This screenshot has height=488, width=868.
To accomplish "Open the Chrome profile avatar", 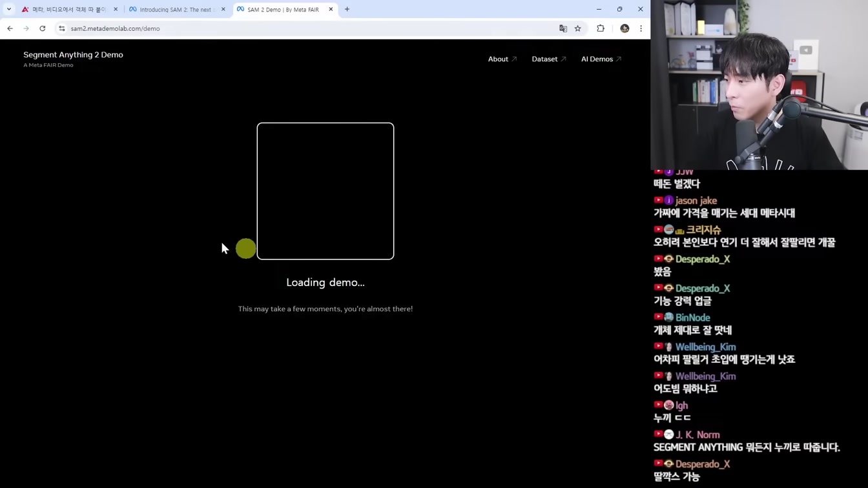I will (x=625, y=28).
